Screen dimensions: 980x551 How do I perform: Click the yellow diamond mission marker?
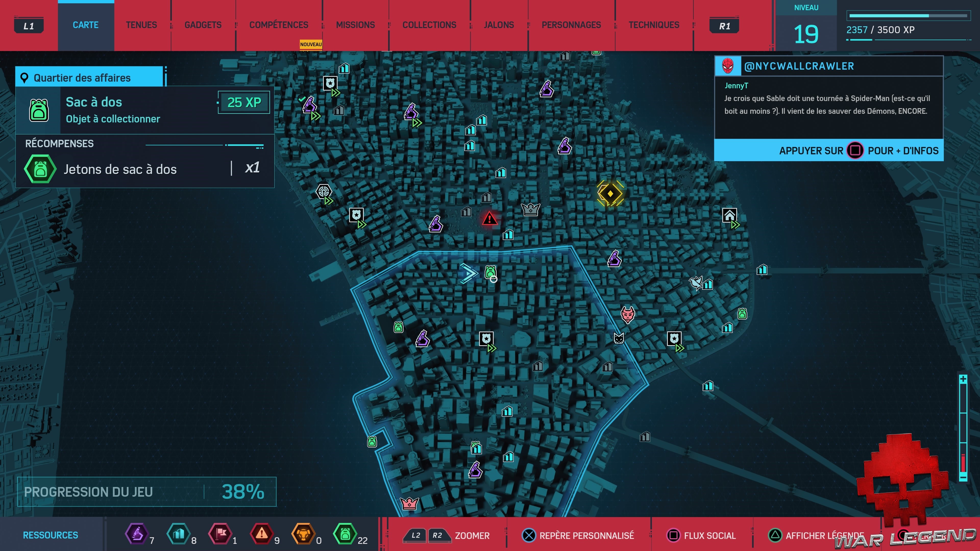coord(610,194)
